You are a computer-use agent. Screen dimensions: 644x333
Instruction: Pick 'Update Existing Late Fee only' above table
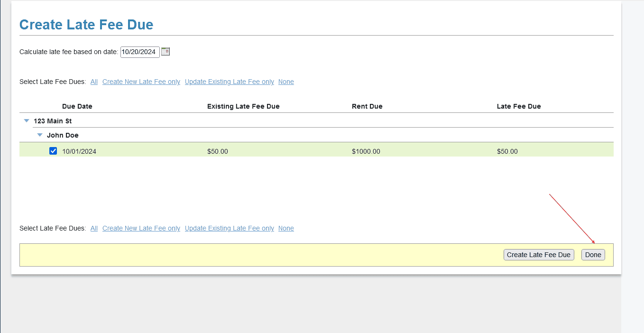[230, 82]
